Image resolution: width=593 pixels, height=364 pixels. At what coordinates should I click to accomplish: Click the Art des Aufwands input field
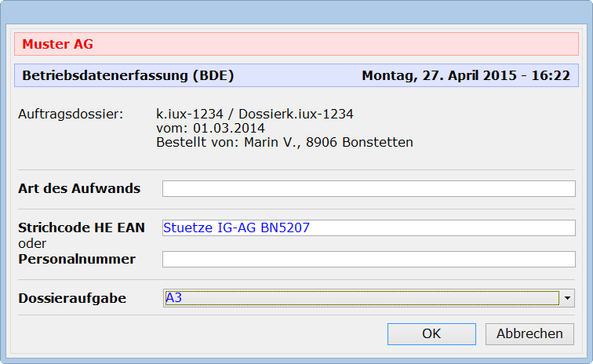click(369, 189)
